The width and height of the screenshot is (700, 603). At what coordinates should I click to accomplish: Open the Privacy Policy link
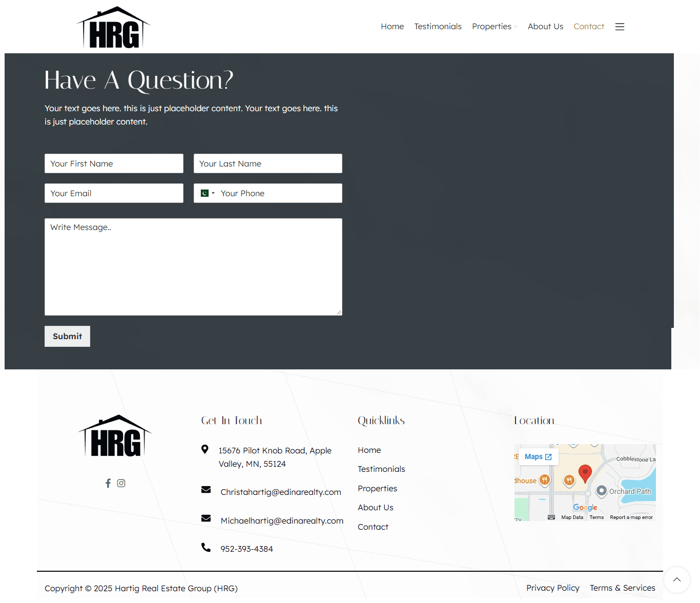click(553, 588)
